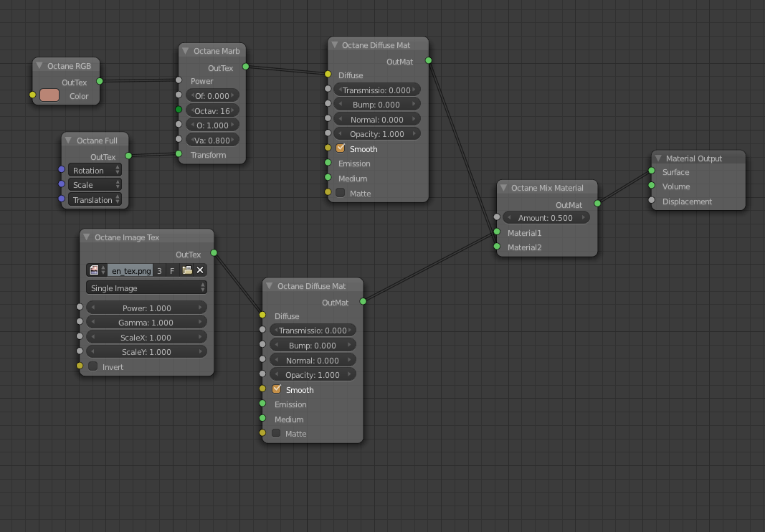
Task: Click the Gamma: 1.000 slider
Action: click(x=146, y=323)
